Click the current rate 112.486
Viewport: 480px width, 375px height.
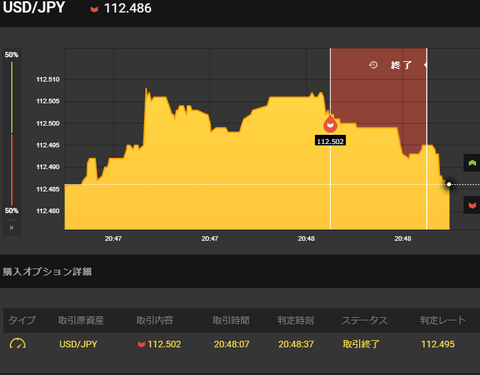(128, 8)
